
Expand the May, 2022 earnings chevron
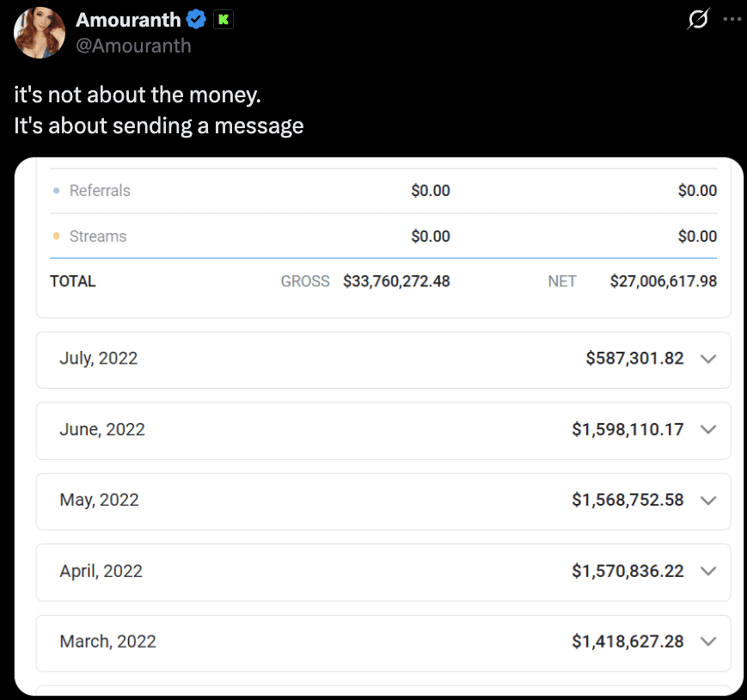click(708, 500)
